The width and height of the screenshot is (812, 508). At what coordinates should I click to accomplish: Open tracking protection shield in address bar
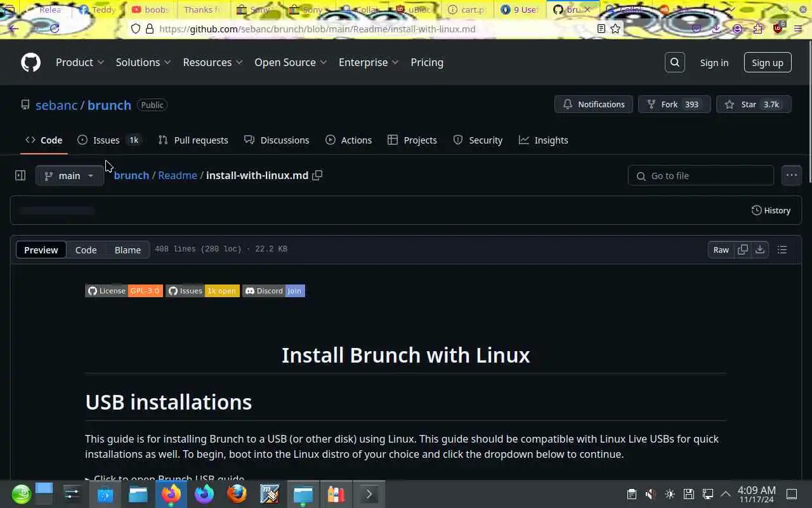pyautogui.click(x=135, y=29)
